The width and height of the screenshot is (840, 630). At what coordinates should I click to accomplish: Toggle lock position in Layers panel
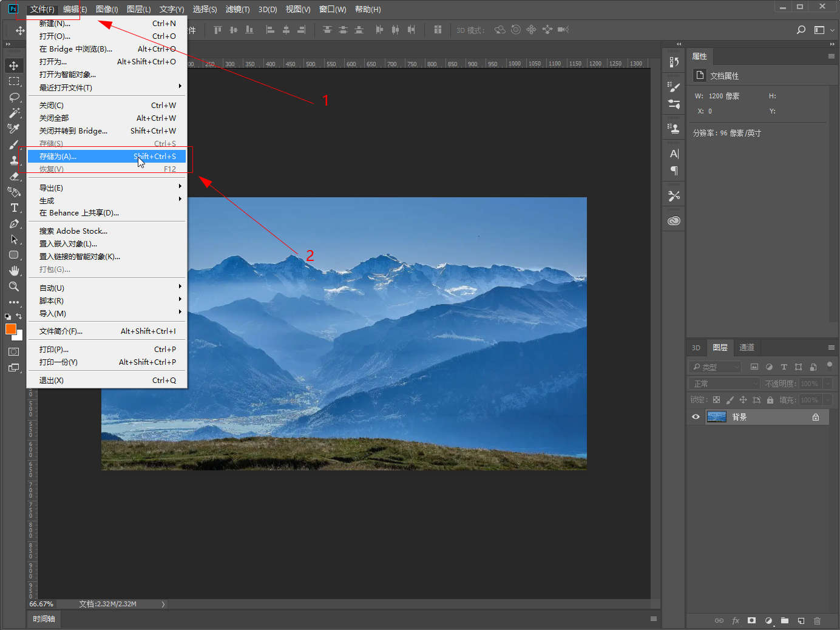pyautogui.click(x=743, y=400)
